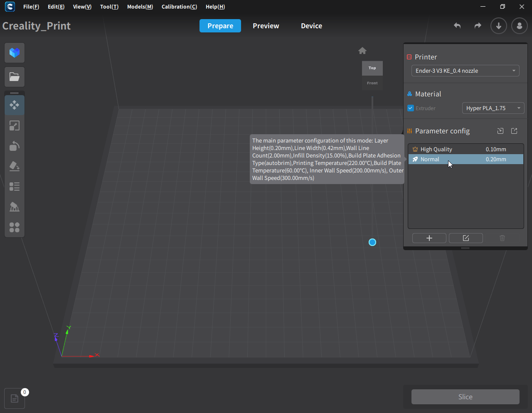Add a new parameter profile with plus button
532x413 pixels.
tap(429, 238)
